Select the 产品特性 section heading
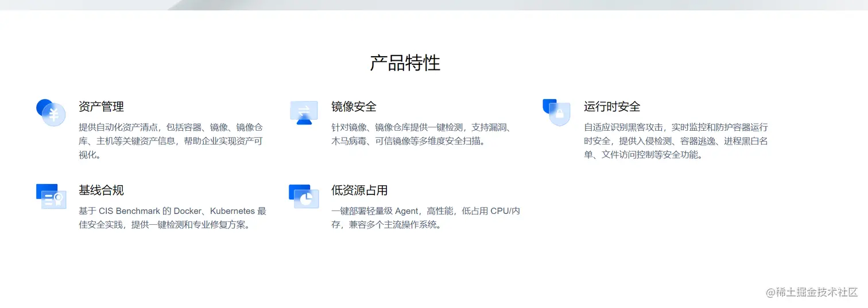The width and height of the screenshot is (868, 308). [405, 63]
